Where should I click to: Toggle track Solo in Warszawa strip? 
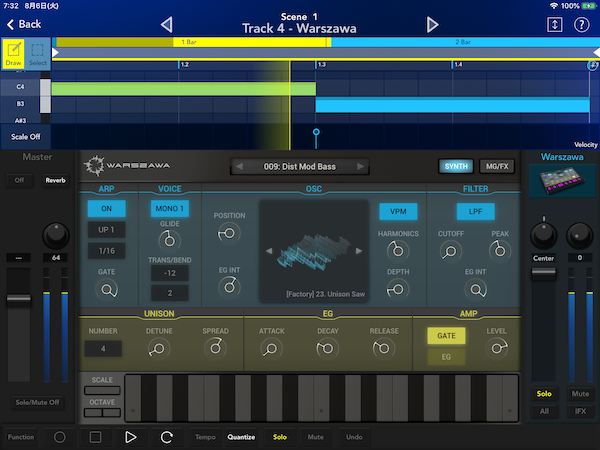pos(544,394)
